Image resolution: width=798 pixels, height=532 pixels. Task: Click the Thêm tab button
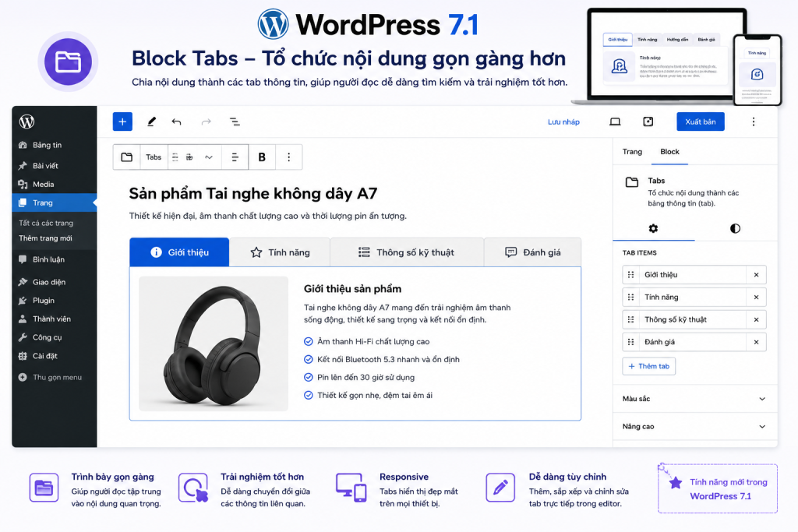point(649,366)
